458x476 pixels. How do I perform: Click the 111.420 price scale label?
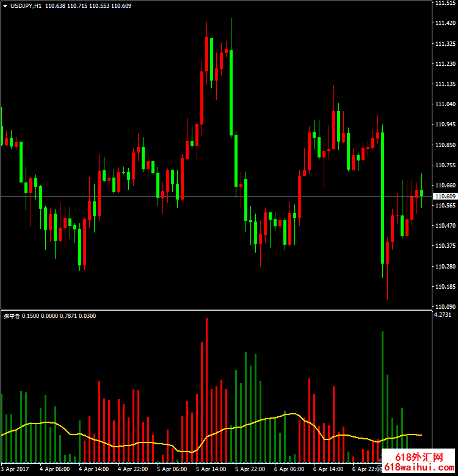pos(444,24)
